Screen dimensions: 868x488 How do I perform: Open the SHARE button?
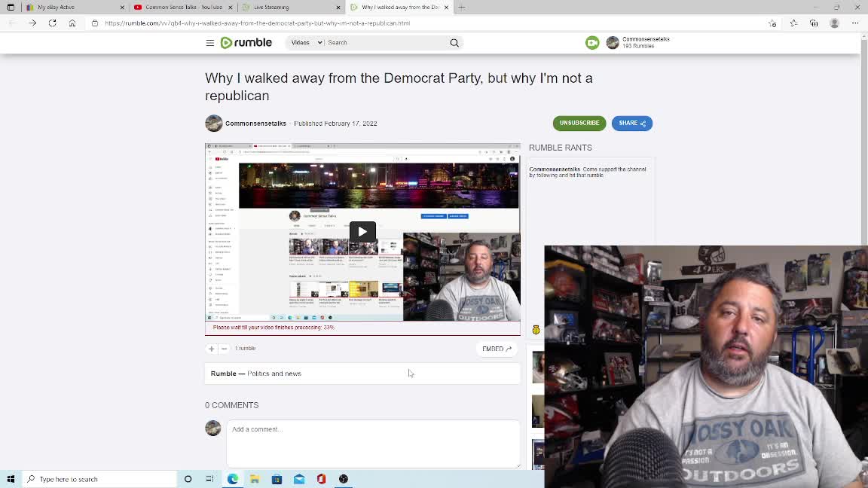click(632, 123)
